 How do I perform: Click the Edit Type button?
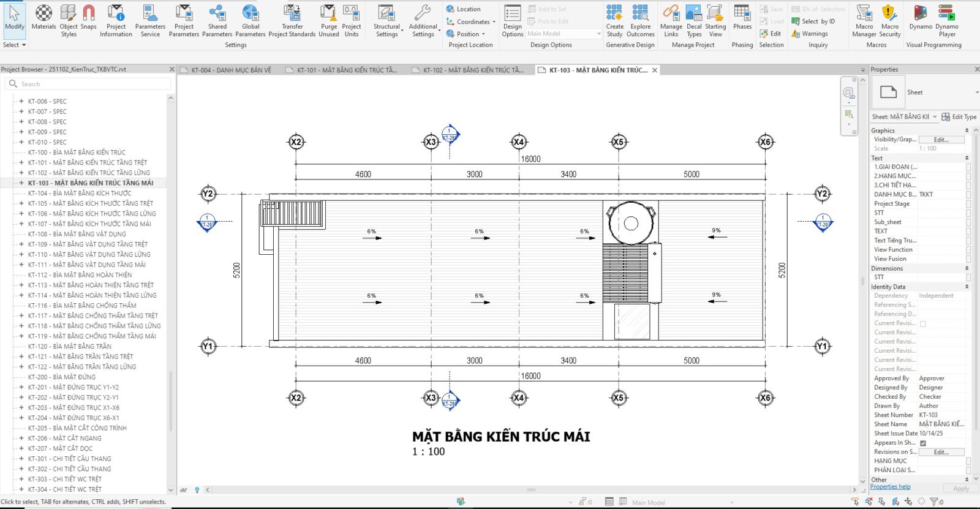(x=959, y=116)
